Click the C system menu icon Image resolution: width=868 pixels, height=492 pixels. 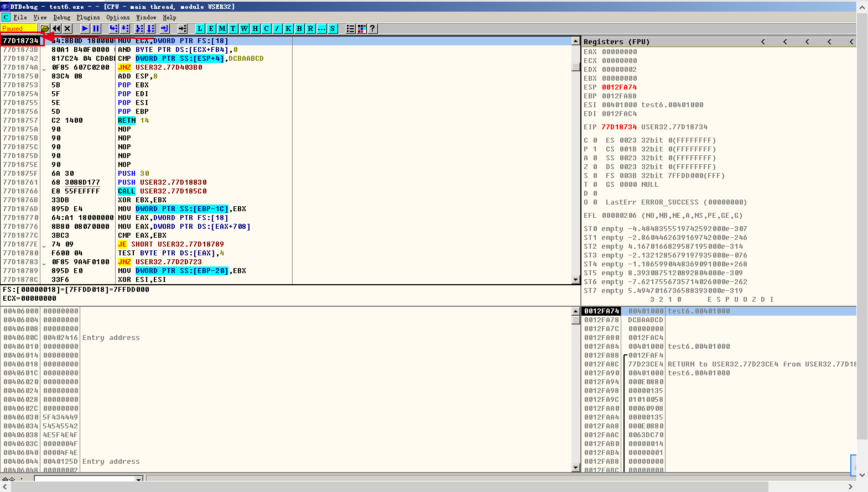(6, 17)
